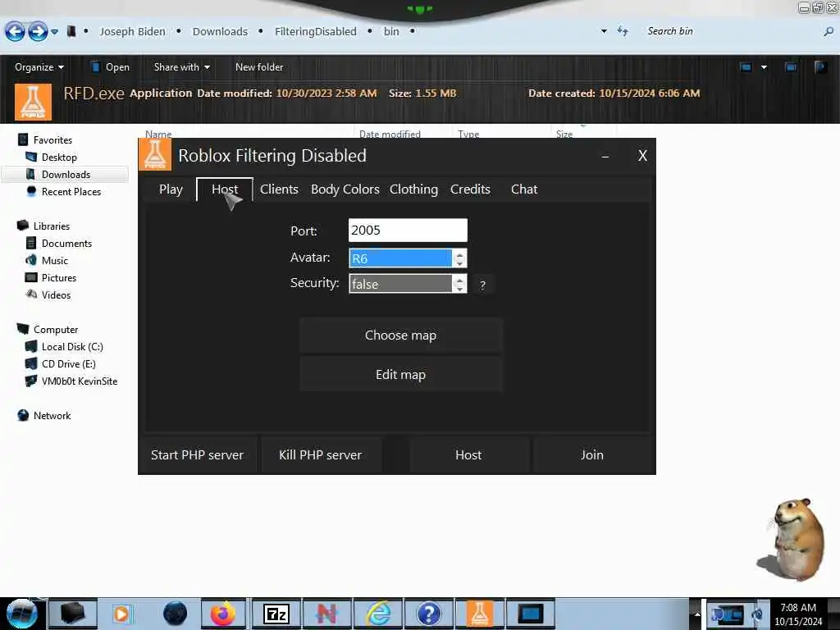Click the refresh arrows next to address bar
Viewport: 840px width, 630px height.
click(x=622, y=31)
